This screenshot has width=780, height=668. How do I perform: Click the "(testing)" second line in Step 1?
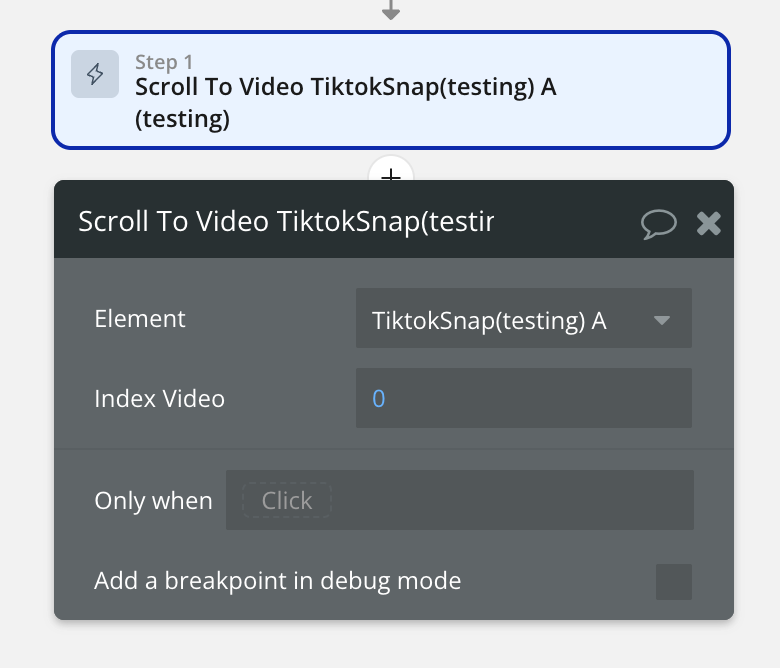pos(183,119)
